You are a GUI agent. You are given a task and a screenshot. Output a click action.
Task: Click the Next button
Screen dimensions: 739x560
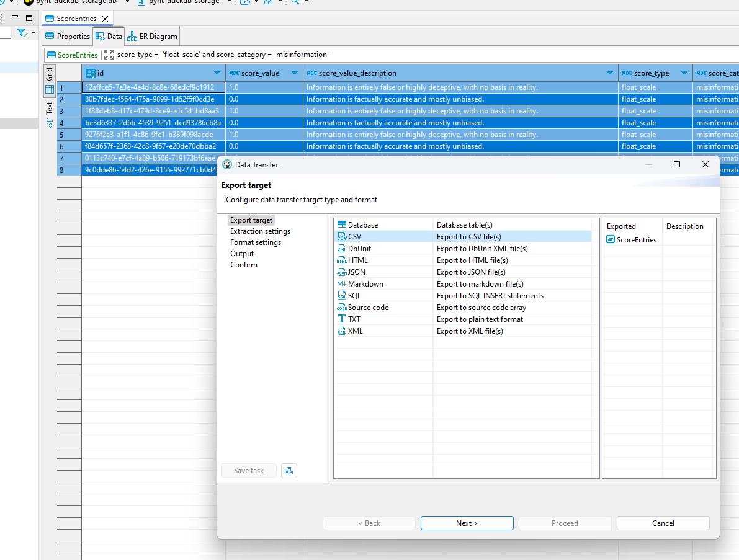[x=467, y=523]
